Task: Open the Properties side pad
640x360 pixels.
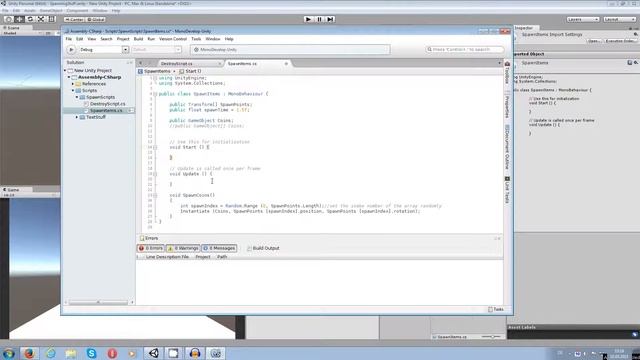Action: 507,107
